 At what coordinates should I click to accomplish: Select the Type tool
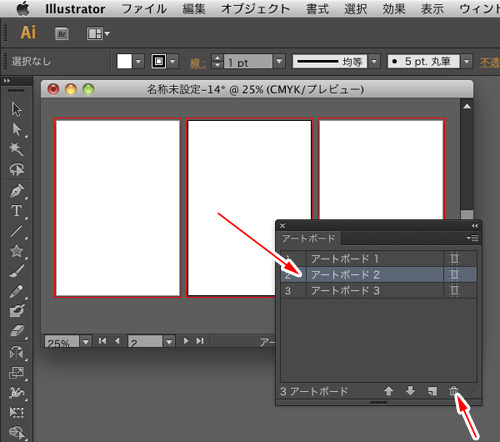point(17,211)
